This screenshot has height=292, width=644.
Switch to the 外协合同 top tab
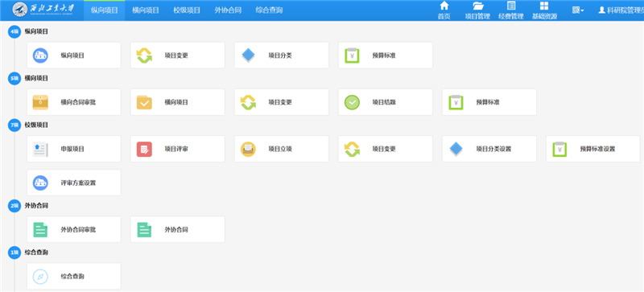[x=228, y=10]
